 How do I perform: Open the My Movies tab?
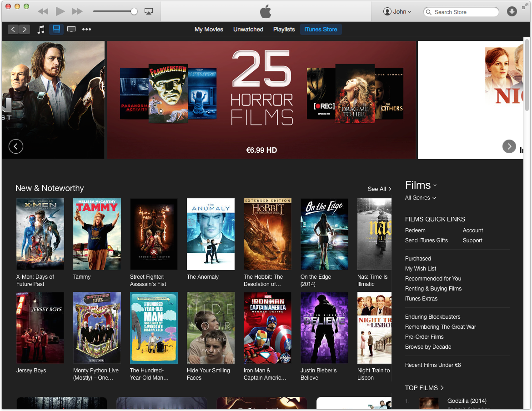click(209, 30)
